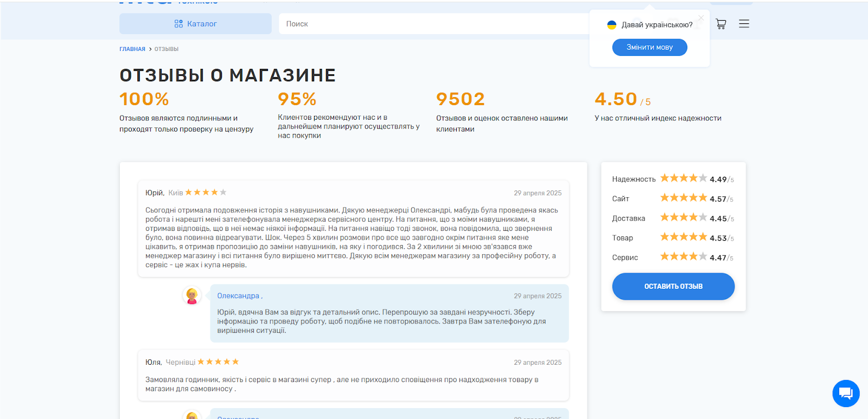868x419 pixels.
Task: Click the Сервис stars in rating panel
Action: (x=683, y=256)
